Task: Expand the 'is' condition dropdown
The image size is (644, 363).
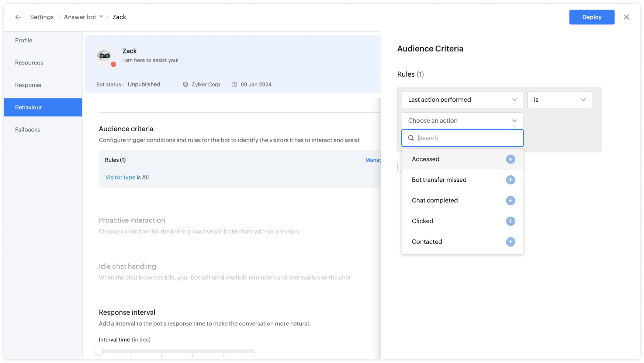Action: [x=559, y=100]
